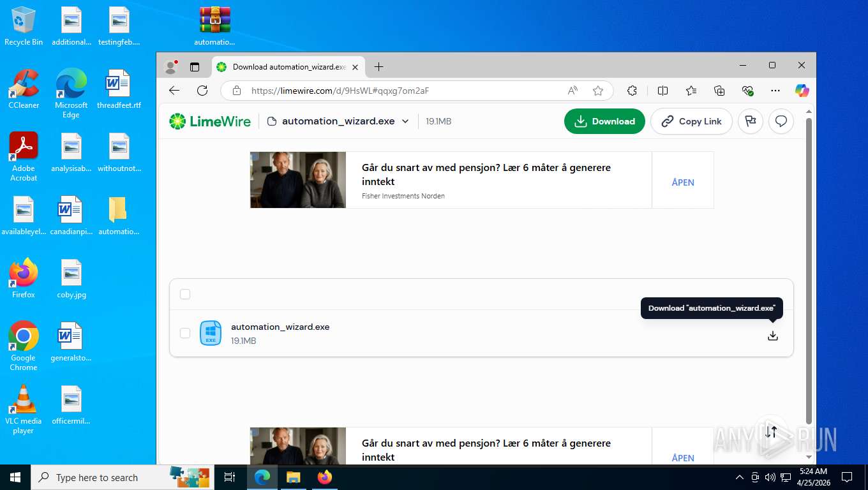Tick the checkbox beside automation_wizard.exe
Image resolution: width=868 pixels, height=490 pixels.
[185, 333]
